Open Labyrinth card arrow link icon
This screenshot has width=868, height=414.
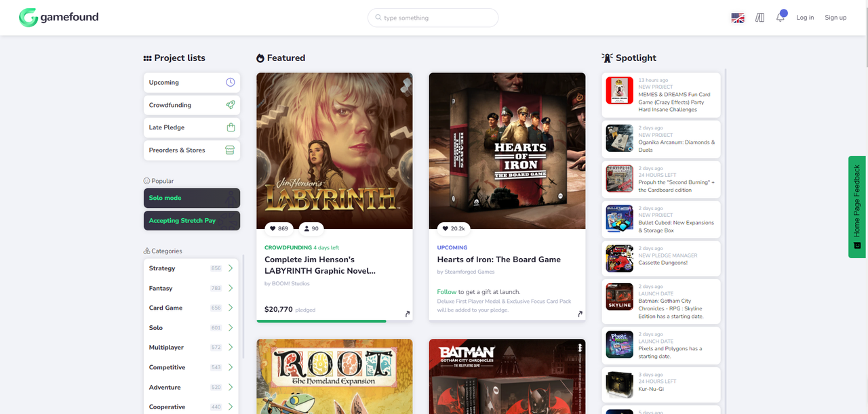coord(408,314)
